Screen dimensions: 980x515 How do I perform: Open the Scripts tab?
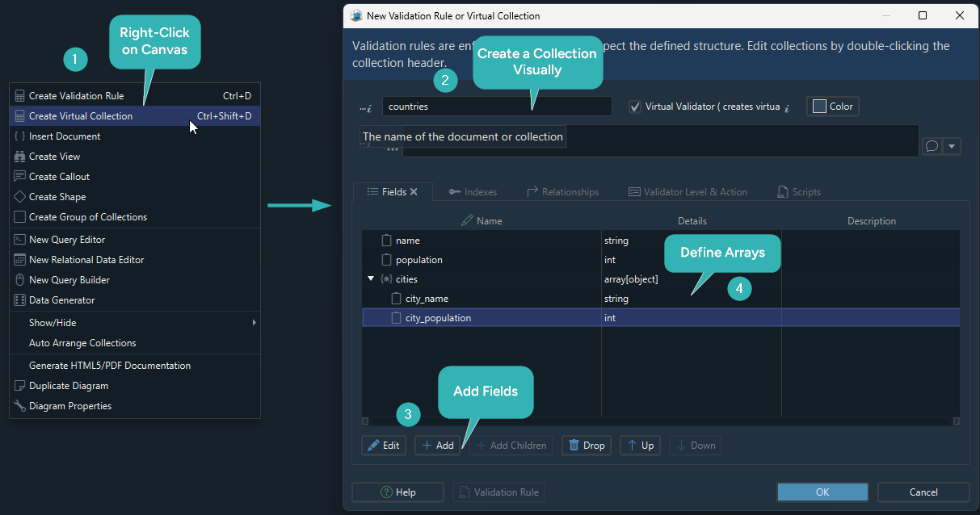[799, 192]
